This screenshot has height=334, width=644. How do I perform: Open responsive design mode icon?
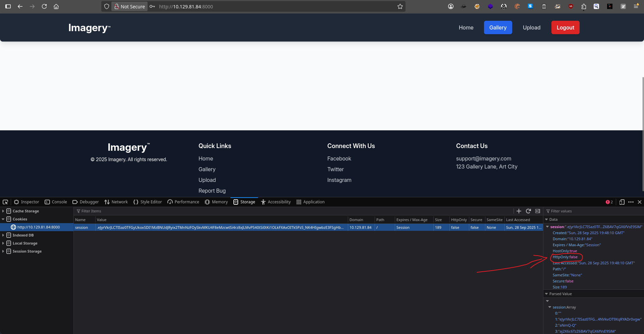click(622, 202)
